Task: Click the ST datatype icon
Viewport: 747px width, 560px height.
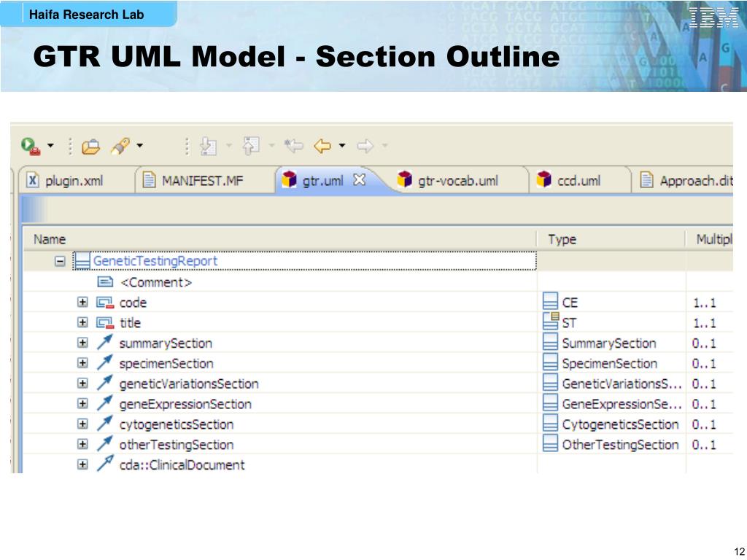Action: [x=551, y=322]
